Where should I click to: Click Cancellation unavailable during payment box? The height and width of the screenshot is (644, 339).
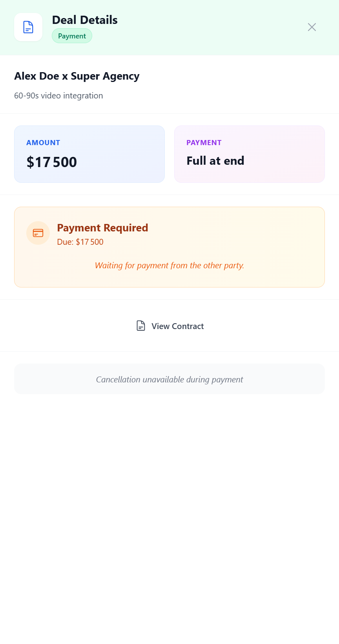[169, 379]
